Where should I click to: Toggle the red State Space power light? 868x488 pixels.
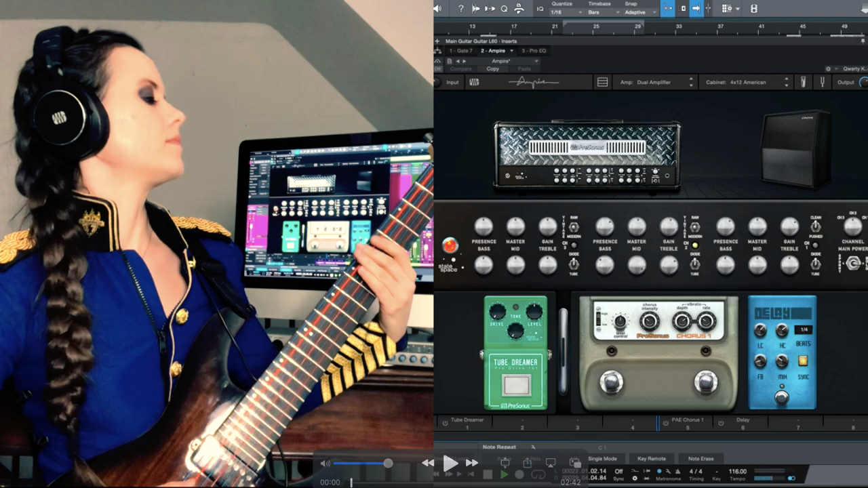pyautogui.click(x=450, y=245)
